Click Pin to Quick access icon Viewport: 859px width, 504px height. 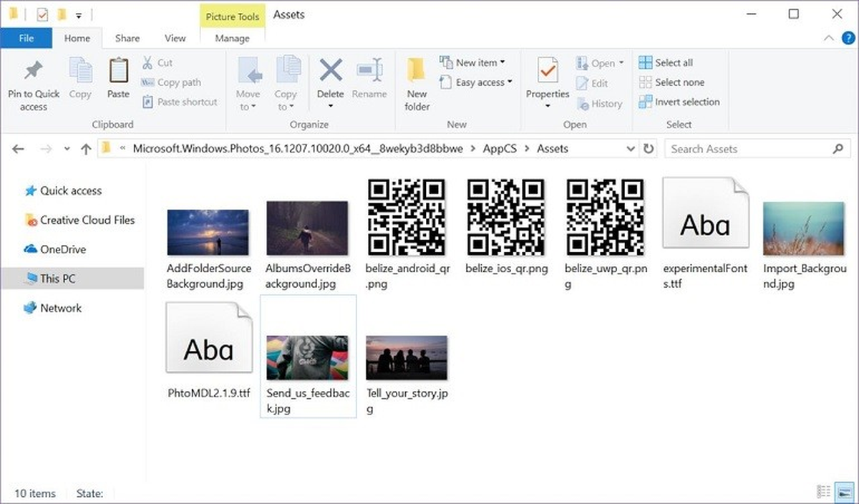pyautogui.click(x=34, y=72)
